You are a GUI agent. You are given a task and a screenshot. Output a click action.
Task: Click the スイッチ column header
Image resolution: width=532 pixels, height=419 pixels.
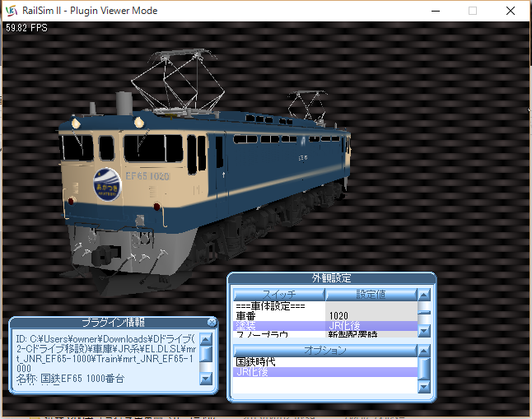tap(279, 295)
